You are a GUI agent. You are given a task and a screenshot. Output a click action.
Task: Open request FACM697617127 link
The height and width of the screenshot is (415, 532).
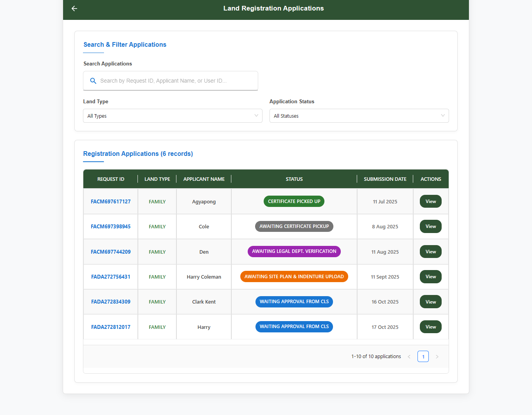(x=111, y=201)
